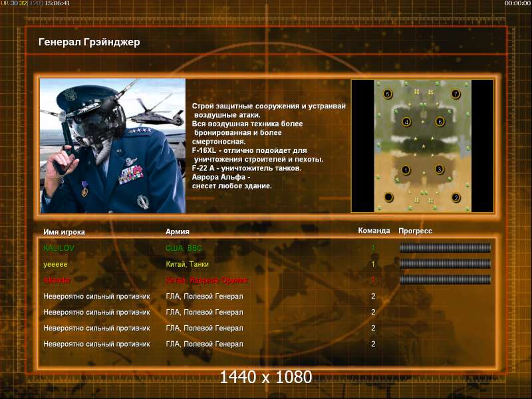532x399 pixels.
Task: Click the line 'воздушные атаки.'
Action: pyautogui.click(x=227, y=115)
